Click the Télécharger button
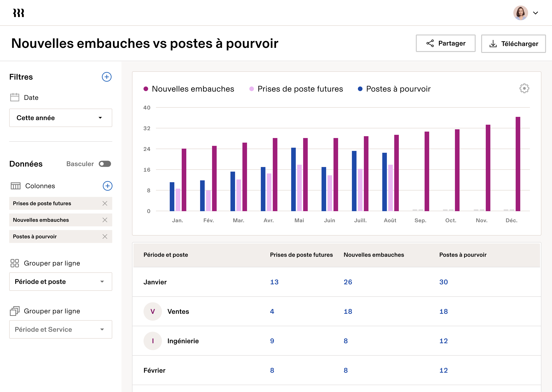 [x=513, y=44]
